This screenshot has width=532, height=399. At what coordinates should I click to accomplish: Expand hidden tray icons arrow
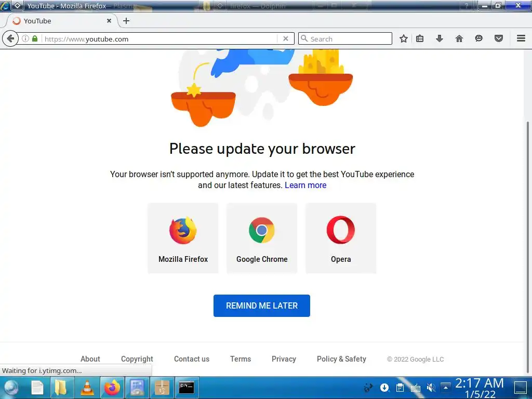point(446,388)
